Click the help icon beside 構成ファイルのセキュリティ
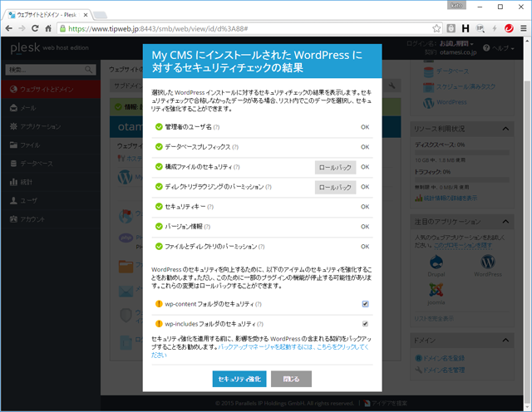 click(237, 167)
